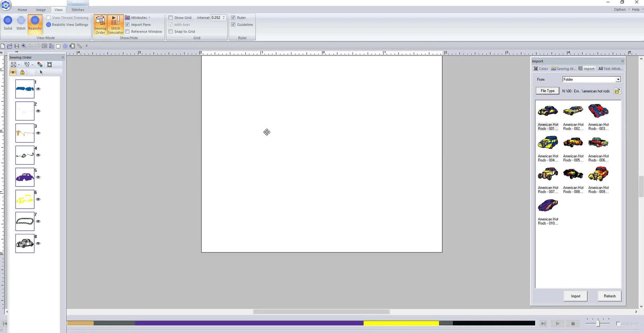Open the Stitches ribbon tab
This screenshot has height=333, width=644.
coord(78,10)
